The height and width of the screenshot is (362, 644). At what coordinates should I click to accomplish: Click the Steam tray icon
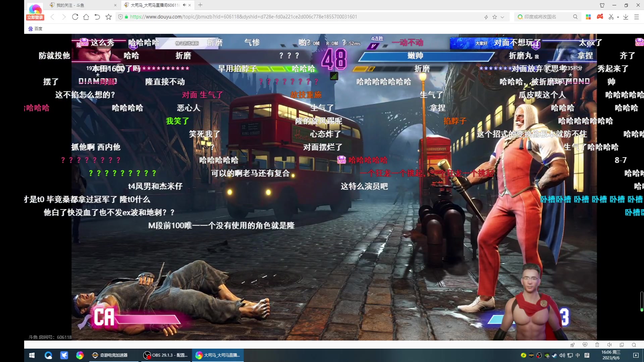point(554,355)
